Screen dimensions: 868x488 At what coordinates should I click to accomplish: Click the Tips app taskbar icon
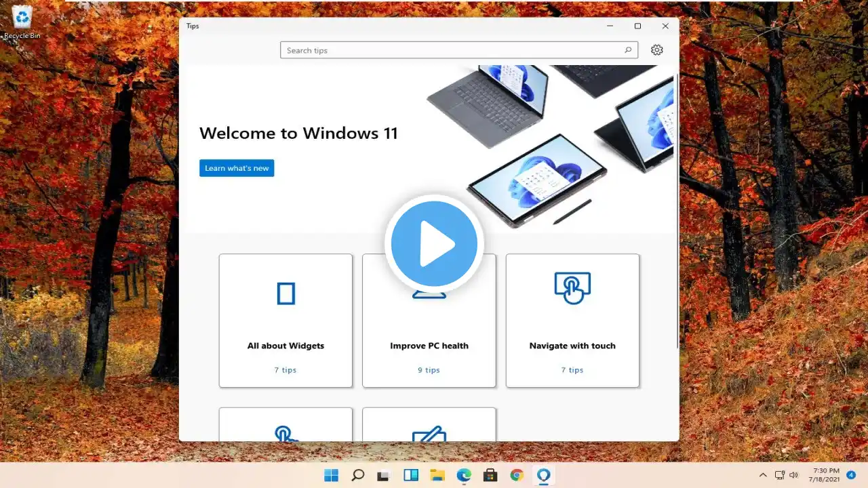click(x=543, y=475)
